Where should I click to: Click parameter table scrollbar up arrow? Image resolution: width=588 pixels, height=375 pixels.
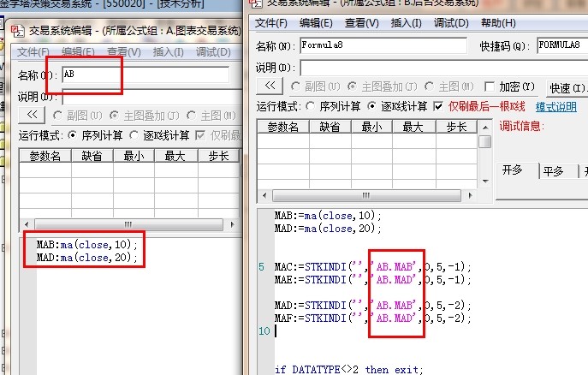pos(485,126)
